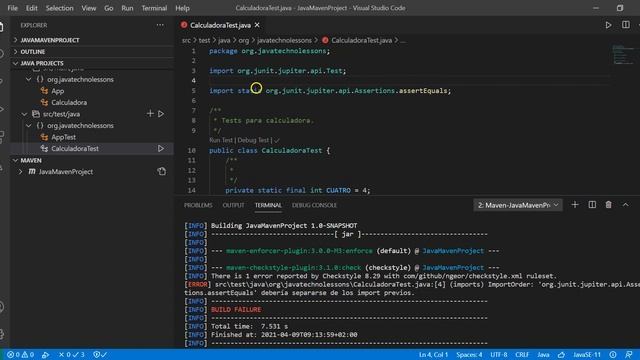Open the Calculadora class
This screenshot has width=640, height=360.
click(x=69, y=102)
